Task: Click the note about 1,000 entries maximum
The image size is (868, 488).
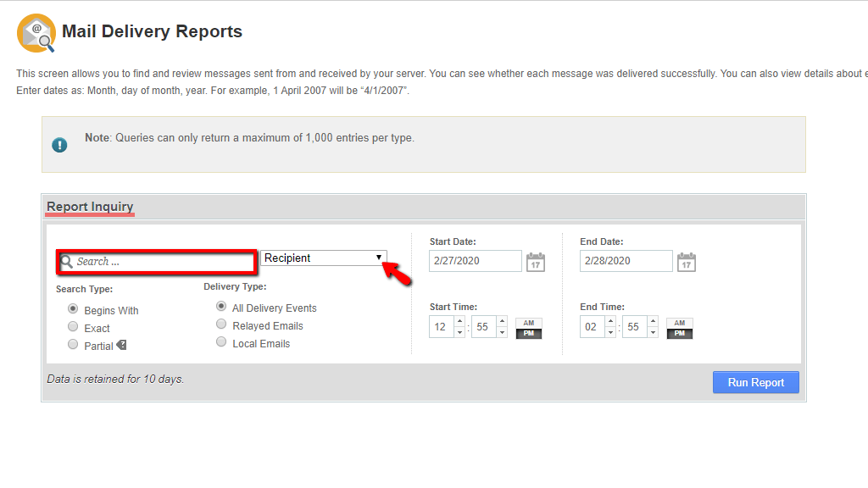Action: coord(249,138)
